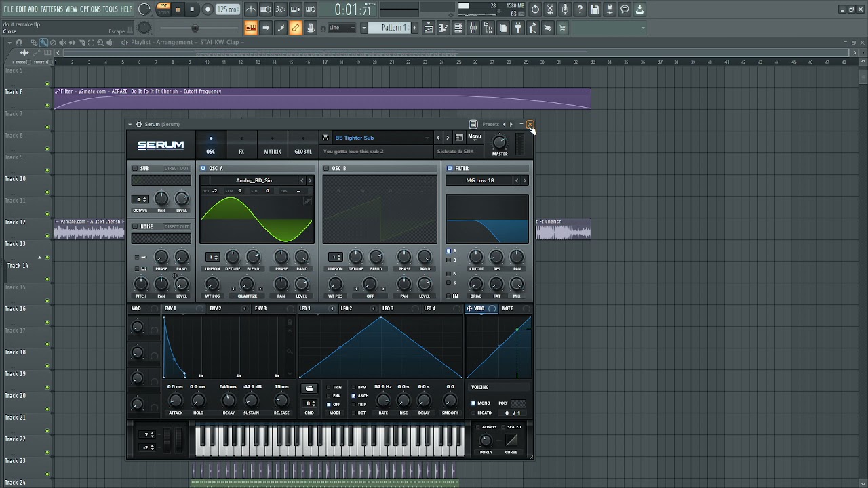The image size is (868, 488).
Task: Switch to Serum MATRIX tab
Action: point(273,146)
